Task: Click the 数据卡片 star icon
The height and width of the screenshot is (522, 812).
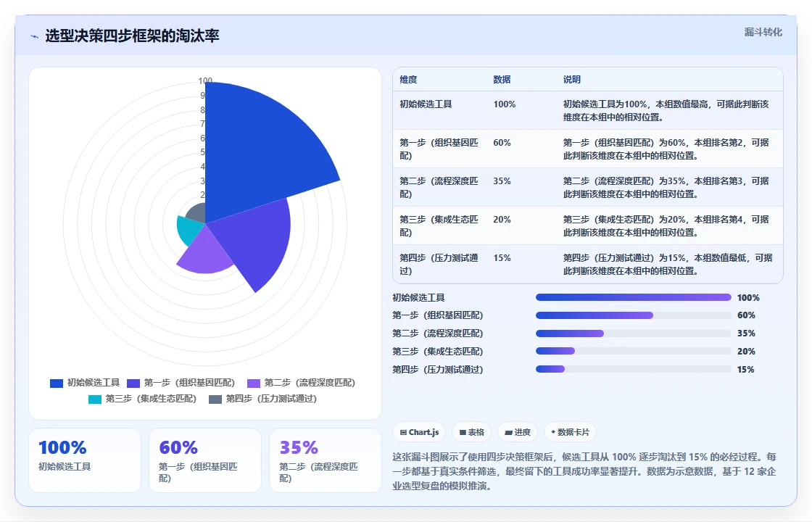Action: pyautogui.click(x=553, y=432)
